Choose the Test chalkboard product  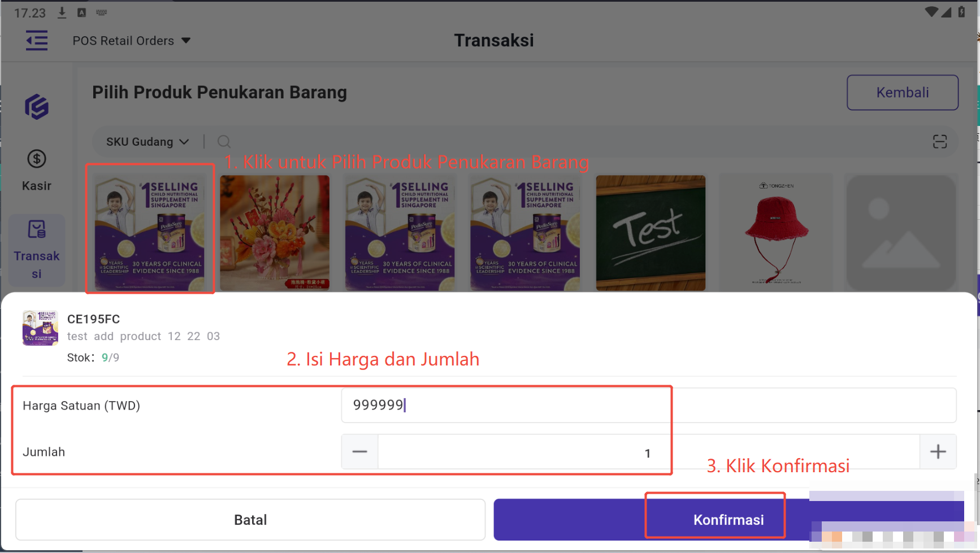(651, 233)
